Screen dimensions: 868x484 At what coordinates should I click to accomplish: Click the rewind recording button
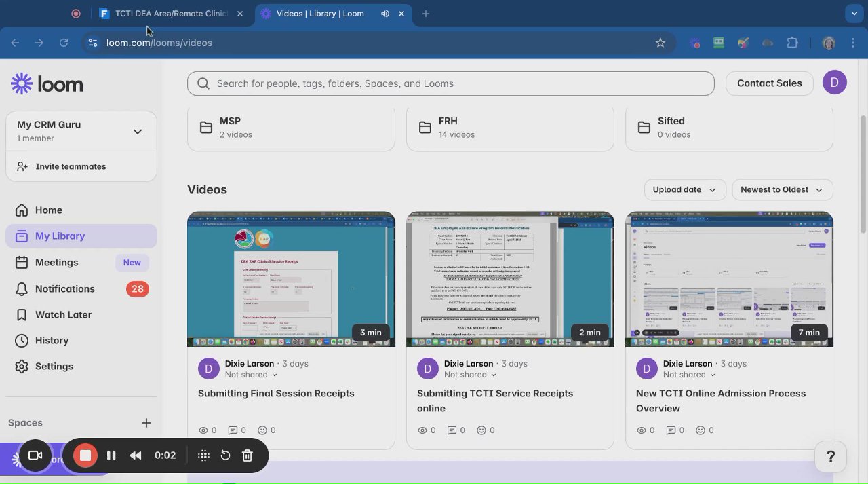tap(136, 455)
